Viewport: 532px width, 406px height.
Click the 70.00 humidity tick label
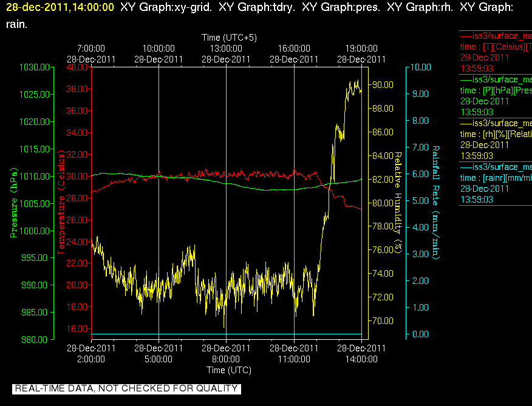point(383,321)
